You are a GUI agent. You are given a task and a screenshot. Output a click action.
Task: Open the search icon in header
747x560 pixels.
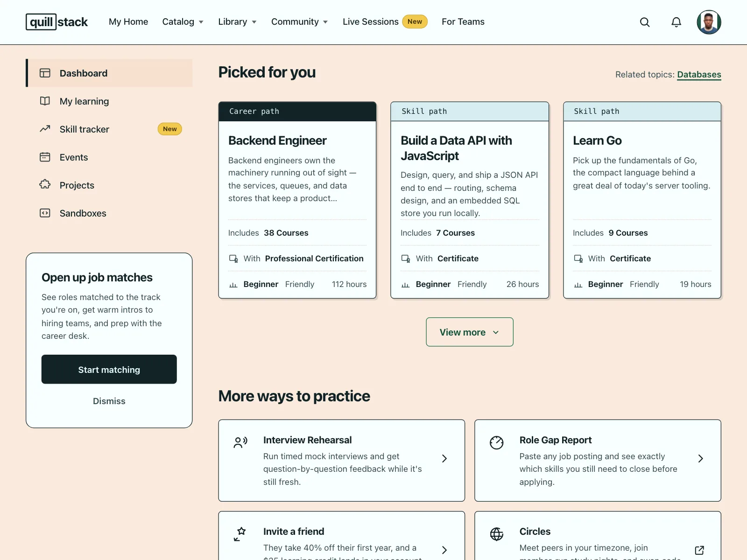[x=645, y=22]
